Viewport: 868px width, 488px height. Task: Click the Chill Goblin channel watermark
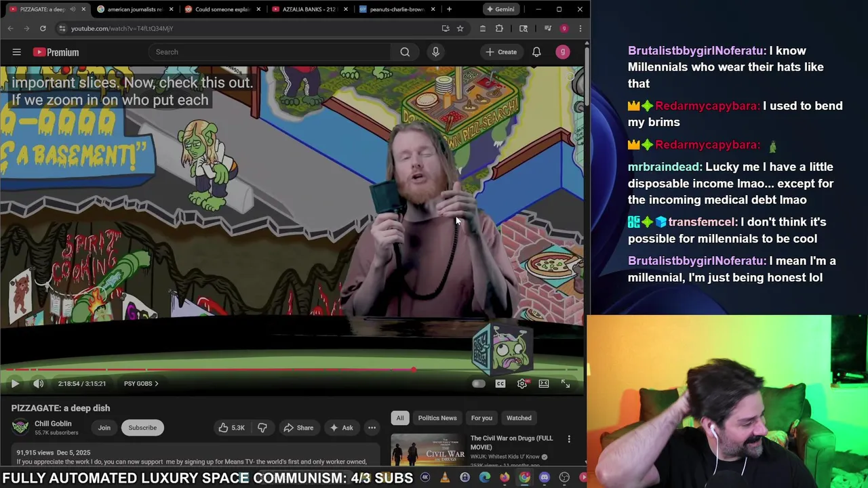(502, 349)
